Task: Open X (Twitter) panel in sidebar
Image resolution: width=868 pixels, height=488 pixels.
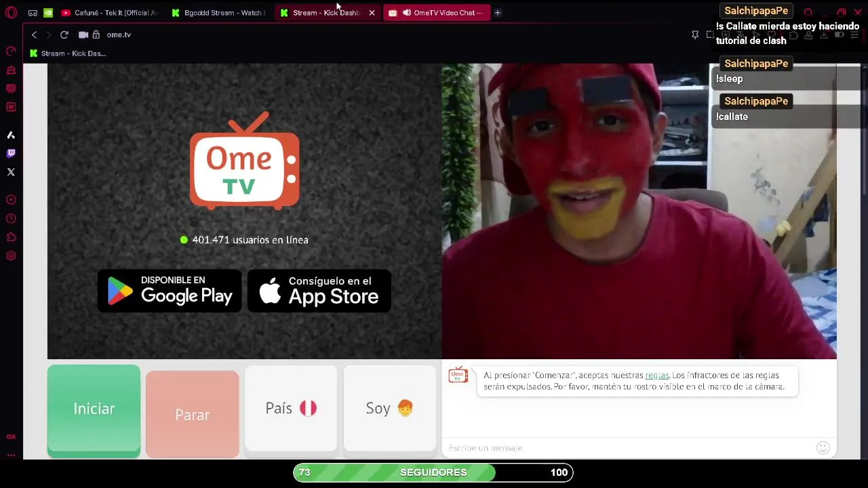Action: tap(11, 172)
